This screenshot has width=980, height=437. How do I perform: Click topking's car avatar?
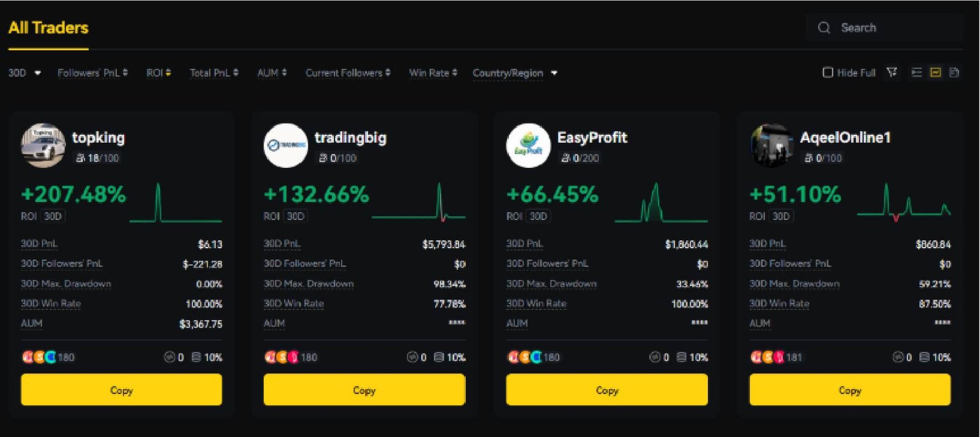pyautogui.click(x=43, y=146)
